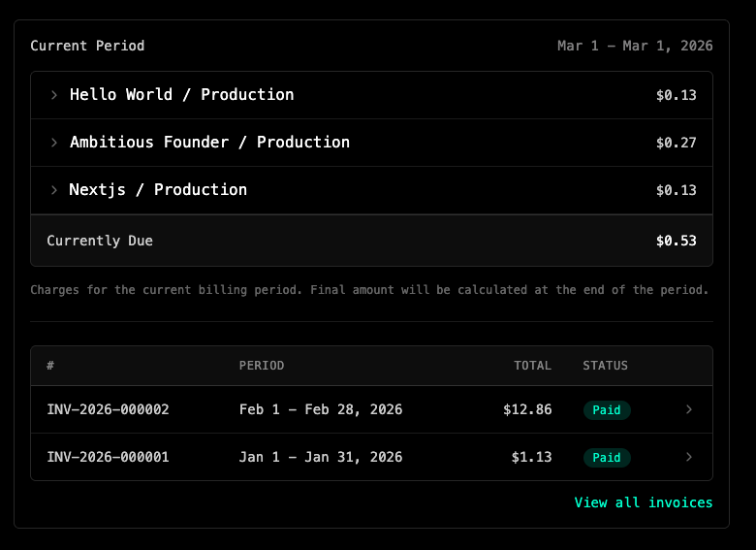Expand the Ambitious Founder / Production chevron
The height and width of the screenshot is (550, 756).
click(x=54, y=143)
